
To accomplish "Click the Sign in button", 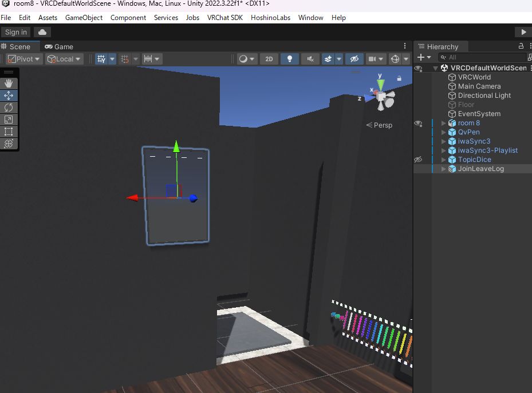I will 15,32.
